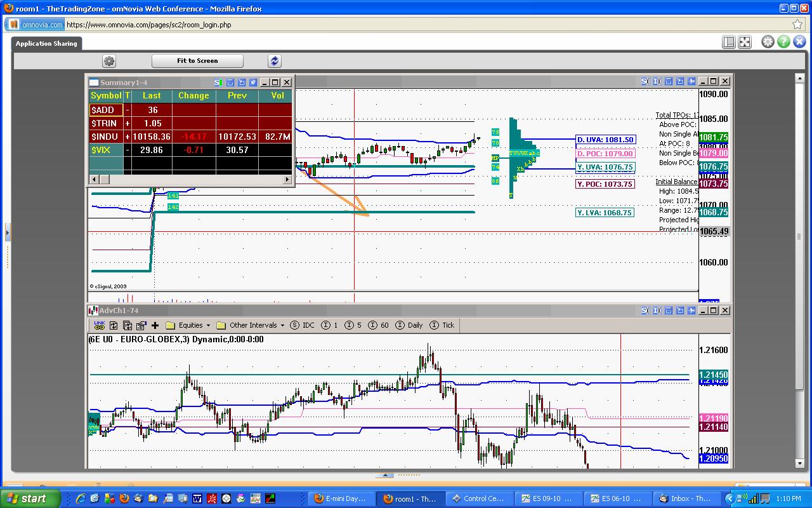This screenshot has width=812, height=508.
Task: Click the LINK icon in AdvCh1-74 toolbar
Action: click(100, 325)
